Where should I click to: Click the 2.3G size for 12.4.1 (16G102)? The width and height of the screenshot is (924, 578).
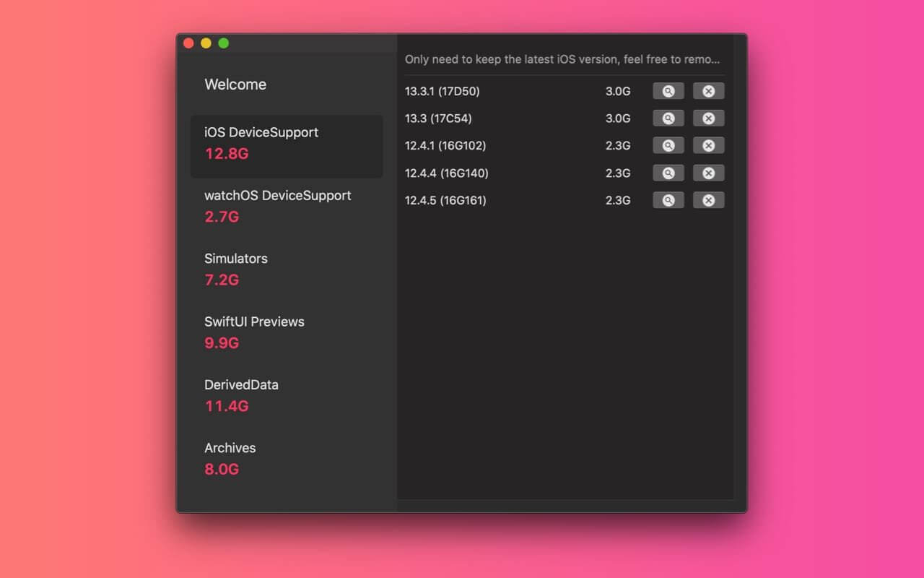(618, 146)
